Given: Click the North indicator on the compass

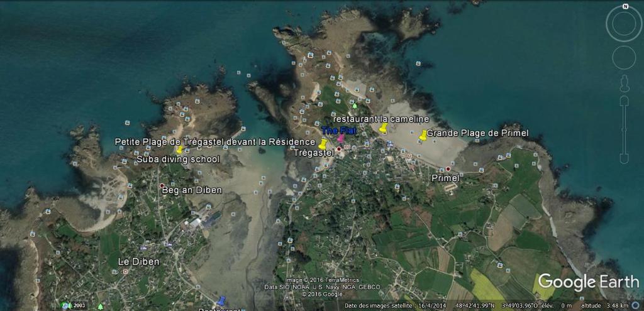Looking at the screenshot, I should (625, 6).
